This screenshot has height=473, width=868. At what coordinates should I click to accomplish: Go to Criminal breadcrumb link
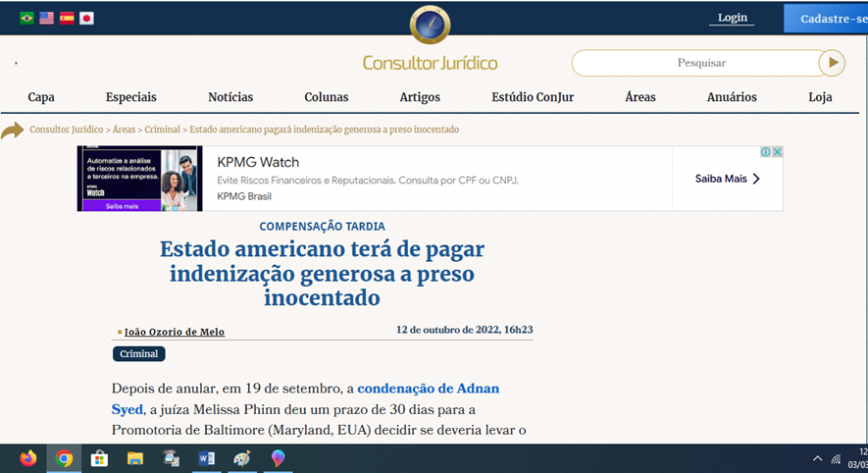(162, 130)
